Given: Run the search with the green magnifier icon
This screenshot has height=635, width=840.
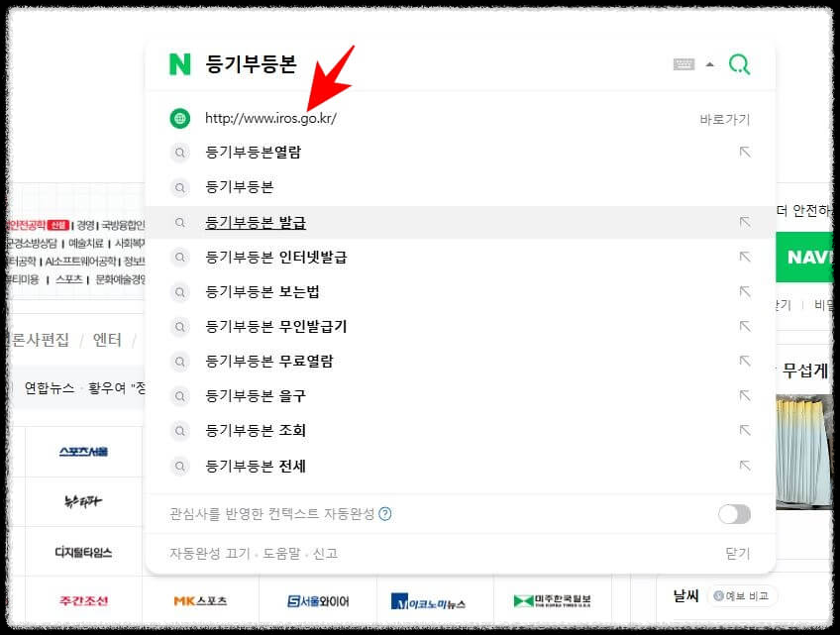Looking at the screenshot, I should click(x=739, y=61).
